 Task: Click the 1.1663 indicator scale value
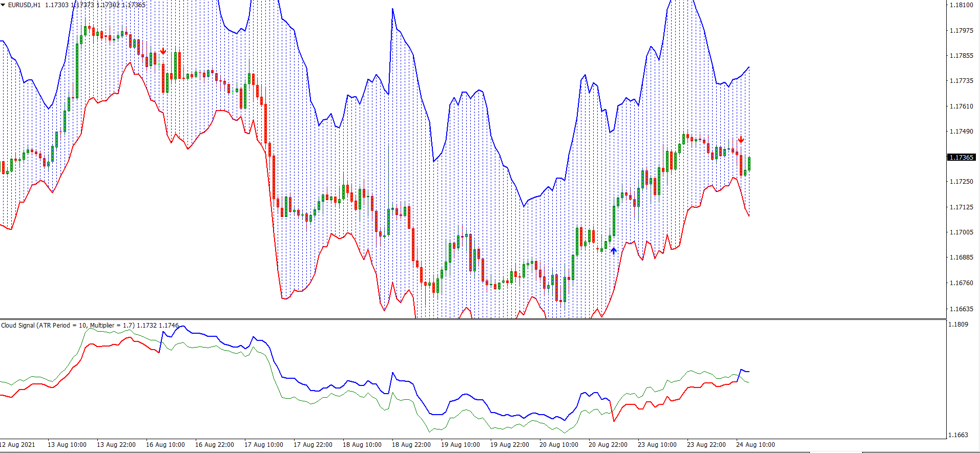(x=958, y=435)
